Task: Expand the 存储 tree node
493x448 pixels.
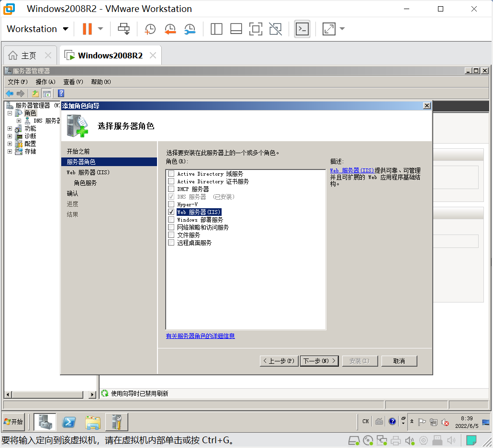Action: click(10, 151)
